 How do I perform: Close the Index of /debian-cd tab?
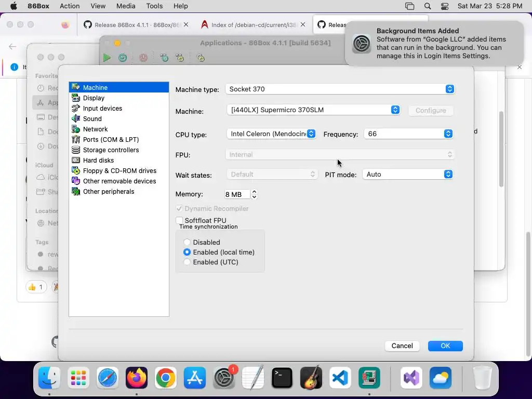303,24
